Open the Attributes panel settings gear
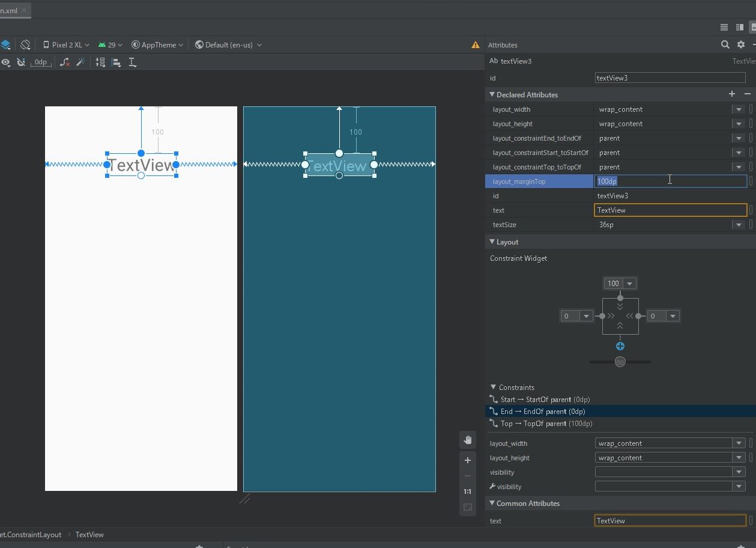756x548 pixels. pos(740,44)
